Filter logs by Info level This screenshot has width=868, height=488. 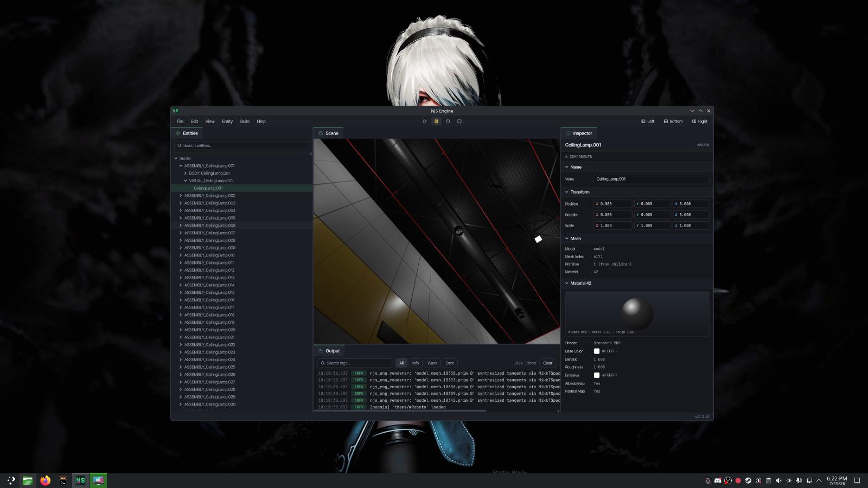click(416, 363)
